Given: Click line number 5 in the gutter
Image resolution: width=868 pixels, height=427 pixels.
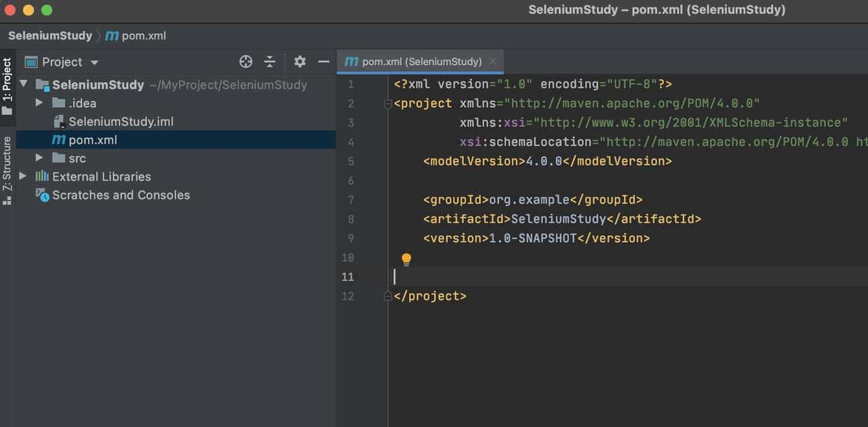Looking at the screenshot, I should pyautogui.click(x=351, y=161).
